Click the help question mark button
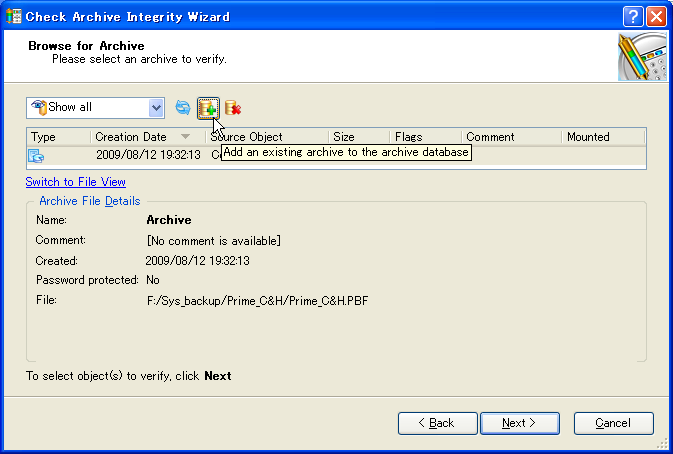Screen dimensions: 673x454 pyautogui.click(x=633, y=16)
